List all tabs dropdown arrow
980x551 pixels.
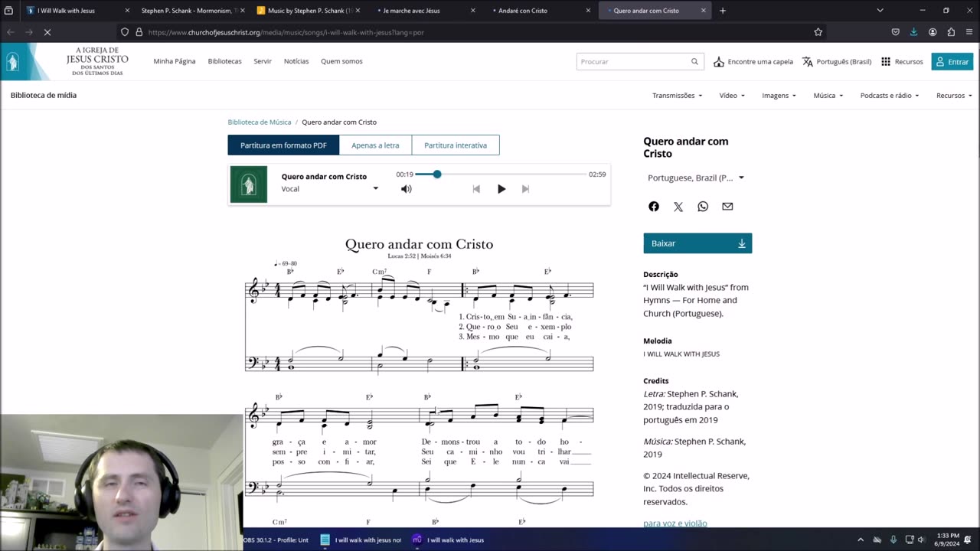click(x=880, y=11)
